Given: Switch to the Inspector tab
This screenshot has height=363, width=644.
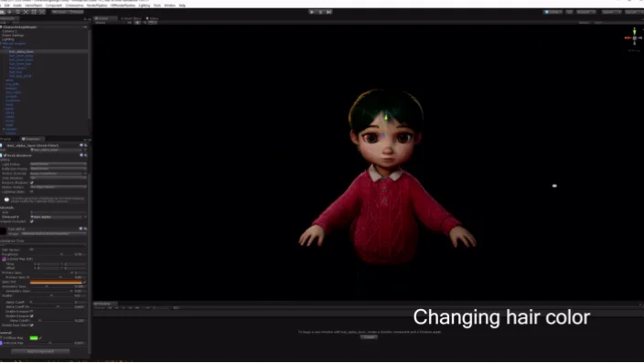Looking at the screenshot, I should [x=32, y=139].
